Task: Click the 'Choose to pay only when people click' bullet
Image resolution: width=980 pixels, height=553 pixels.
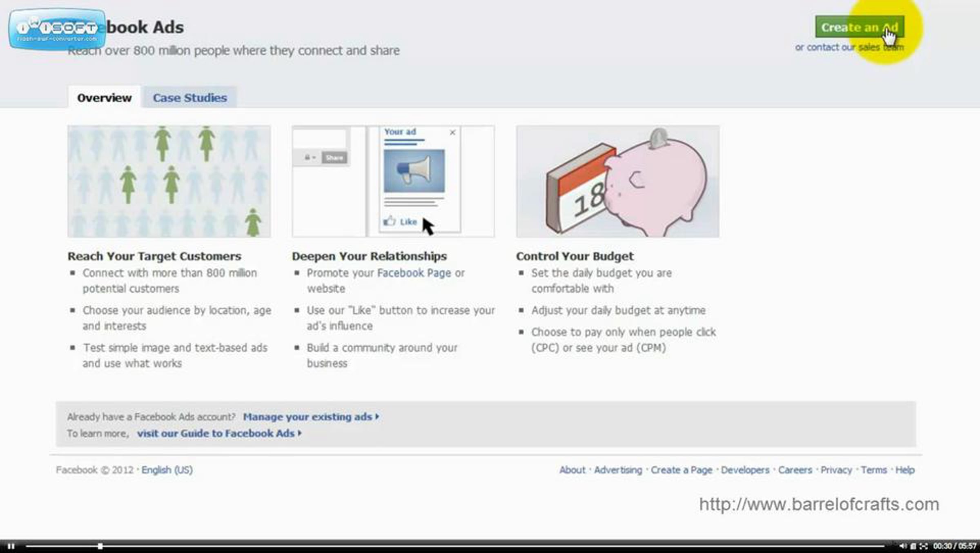Action: click(624, 340)
